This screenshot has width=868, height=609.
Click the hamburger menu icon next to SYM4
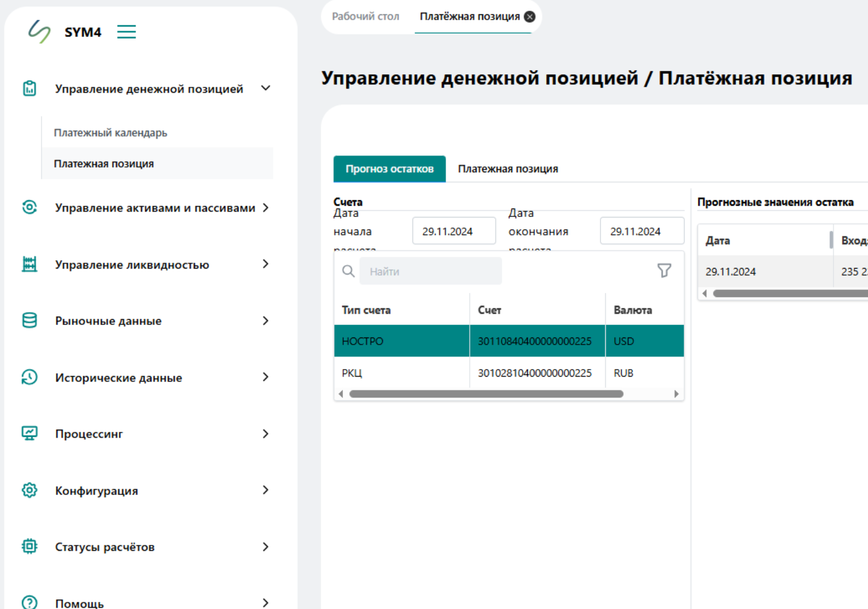(126, 31)
